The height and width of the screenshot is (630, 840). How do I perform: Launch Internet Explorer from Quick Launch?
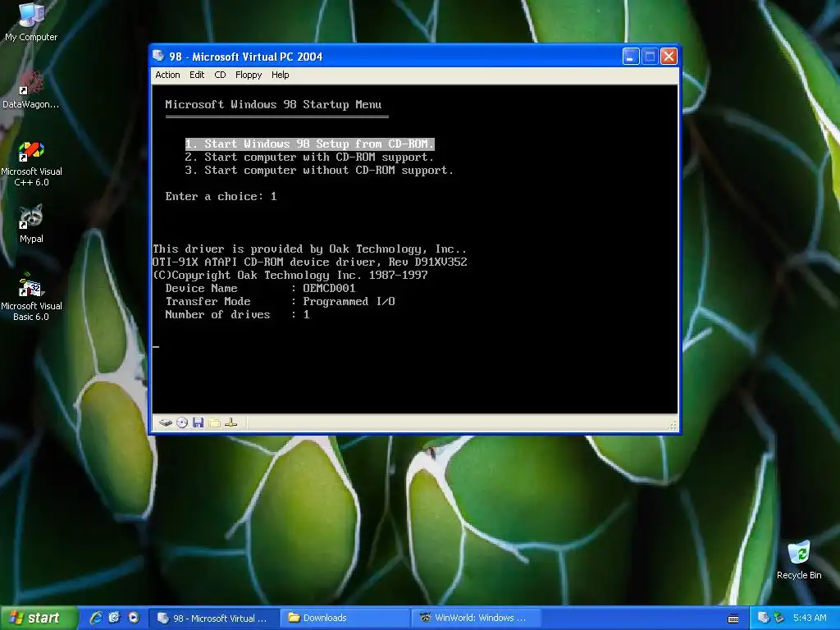[97, 618]
